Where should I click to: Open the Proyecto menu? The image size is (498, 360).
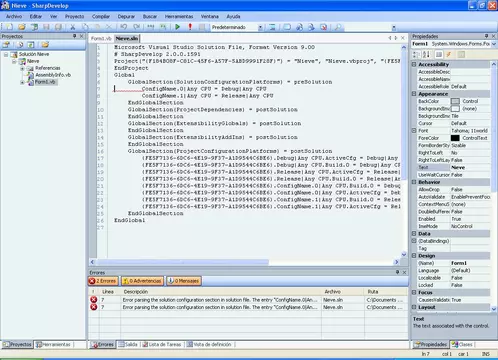coord(74,16)
